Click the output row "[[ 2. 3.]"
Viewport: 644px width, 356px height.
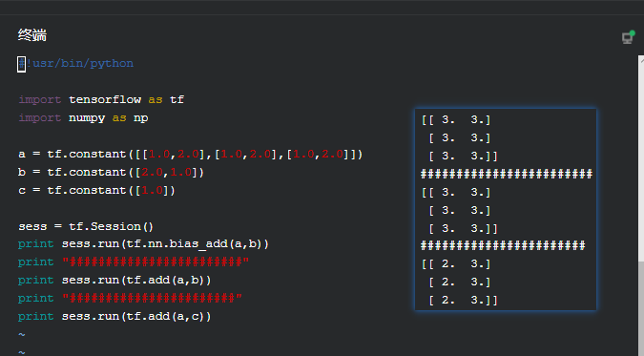456,264
